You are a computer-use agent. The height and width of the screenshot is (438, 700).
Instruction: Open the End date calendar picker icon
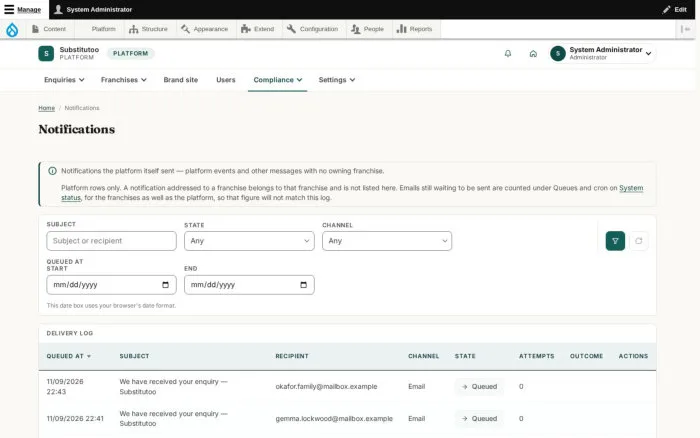(x=304, y=285)
